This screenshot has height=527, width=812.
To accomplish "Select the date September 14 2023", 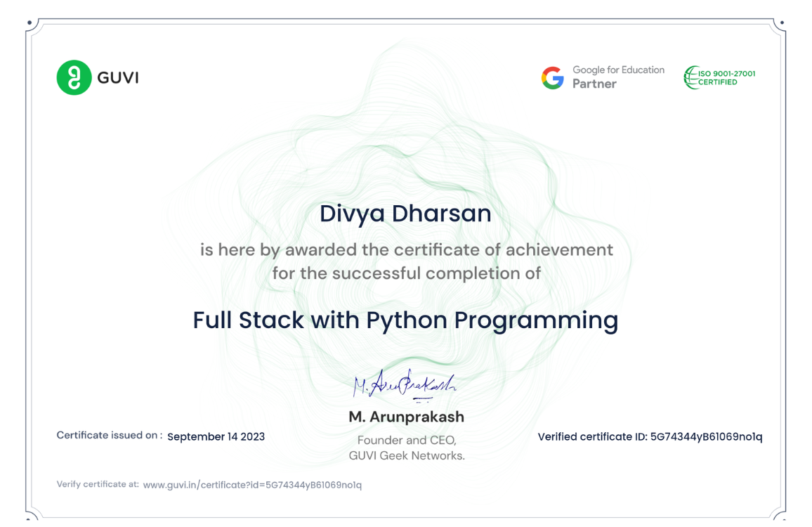I will [216, 436].
